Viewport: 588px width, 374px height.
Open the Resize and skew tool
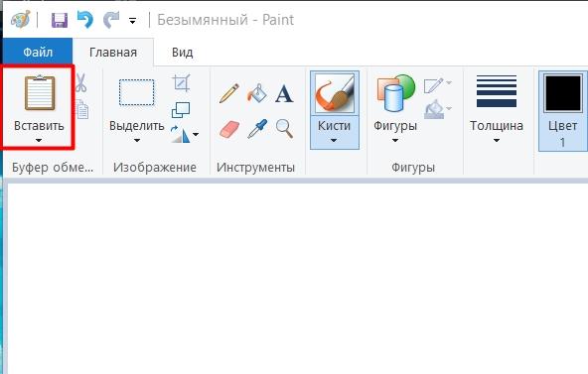[181, 110]
